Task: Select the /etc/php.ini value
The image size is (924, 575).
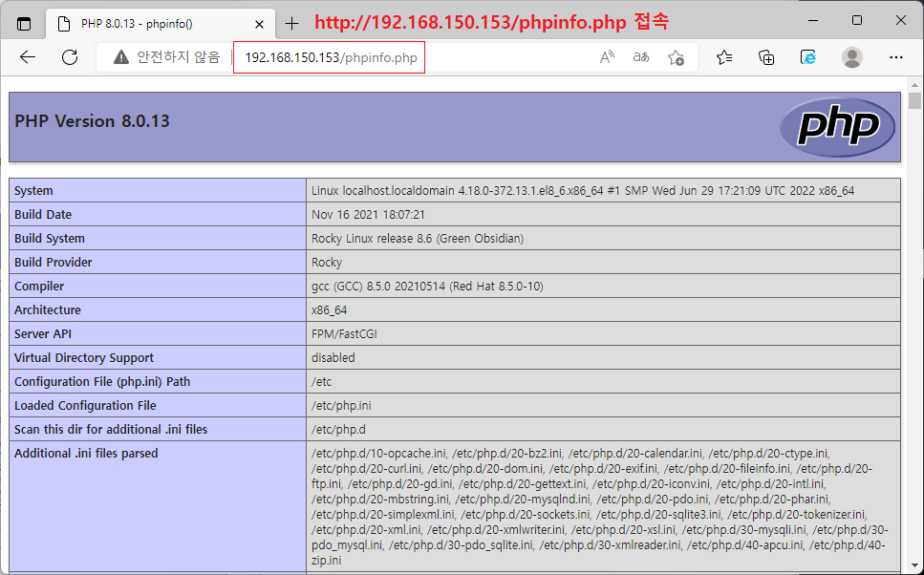Action: pyautogui.click(x=341, y=405)
